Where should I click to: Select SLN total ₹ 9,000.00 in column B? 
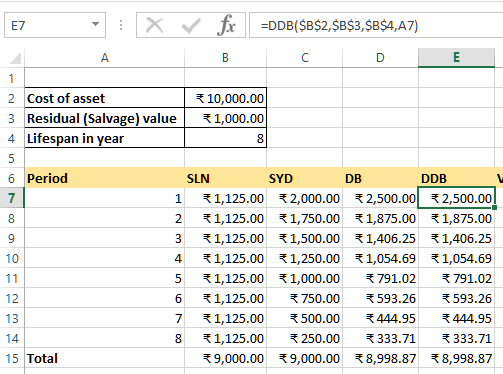click(x=225, y=358)
